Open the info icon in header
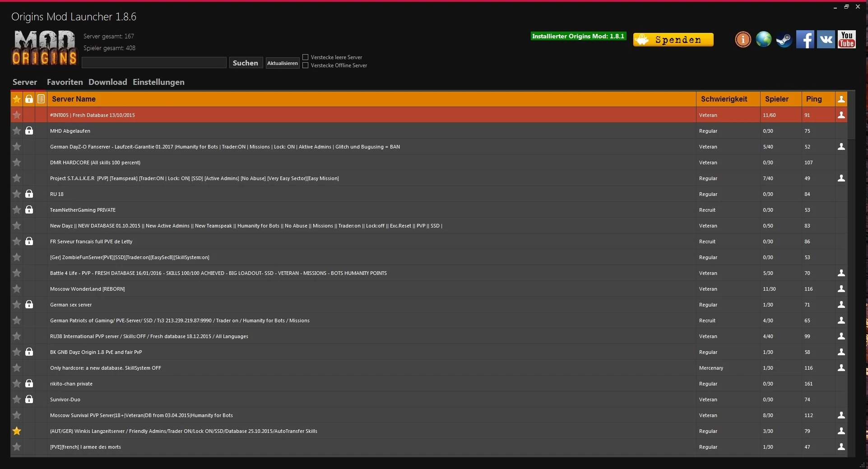Image resolution: width=868 pixels, height=469 pixels. [x=743, y=40]
